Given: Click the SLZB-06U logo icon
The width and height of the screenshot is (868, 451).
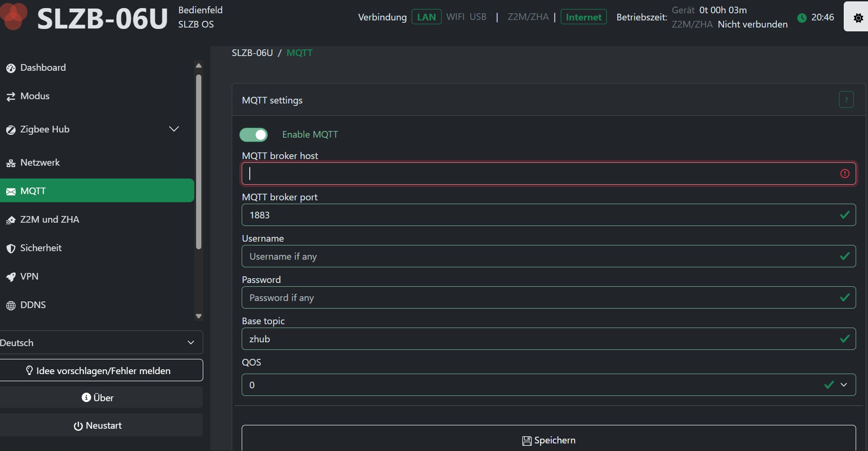Looking at the screenshot, I should tap(13, 16).
